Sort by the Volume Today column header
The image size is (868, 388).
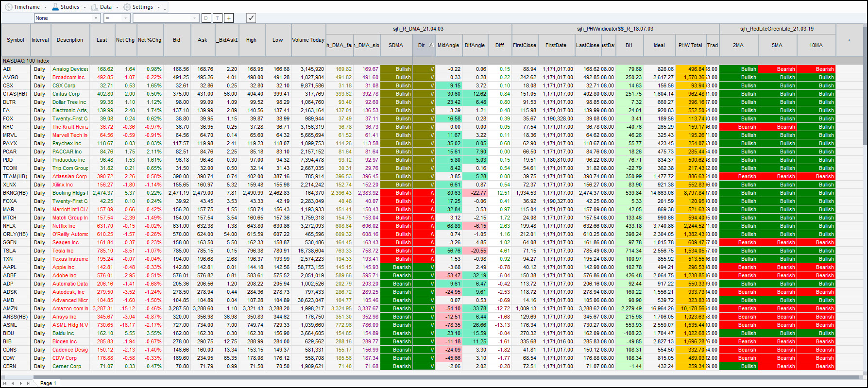(x=308, y=40)
